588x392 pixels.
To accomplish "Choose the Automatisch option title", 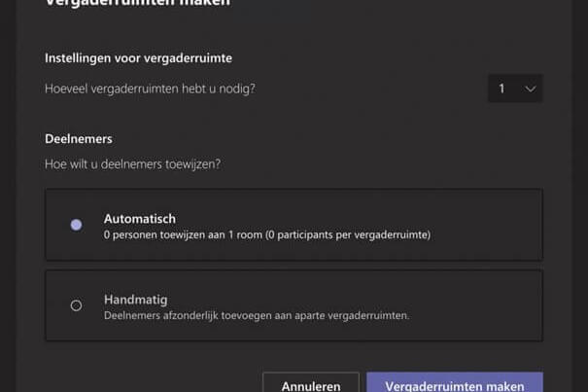I will click(x=140, y=219).
